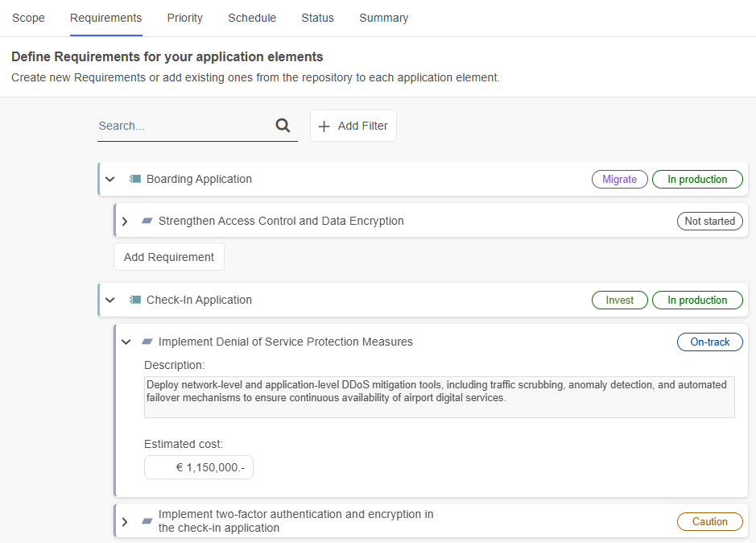The image size is (756, 543).
Task: Click Add Requirement under Boarding Application
Action: click(169, 257)
